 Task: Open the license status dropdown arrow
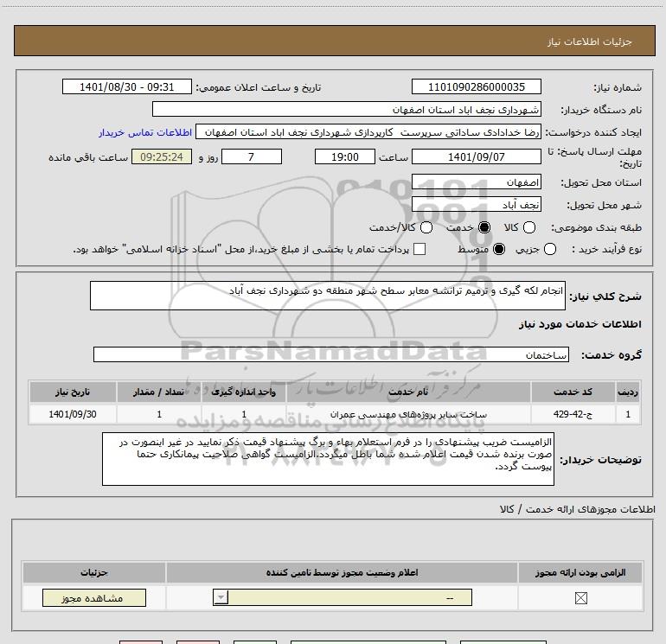point(221,597)
